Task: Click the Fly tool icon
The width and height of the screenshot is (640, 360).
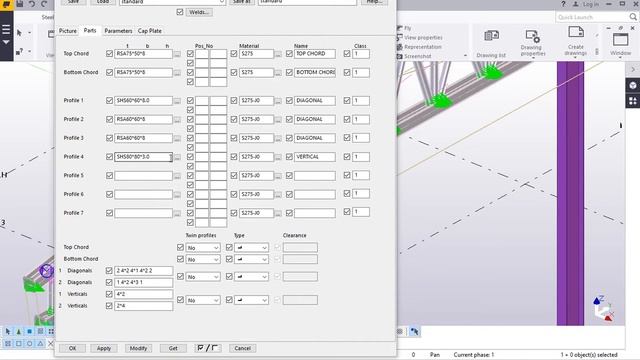Action: 400,28
